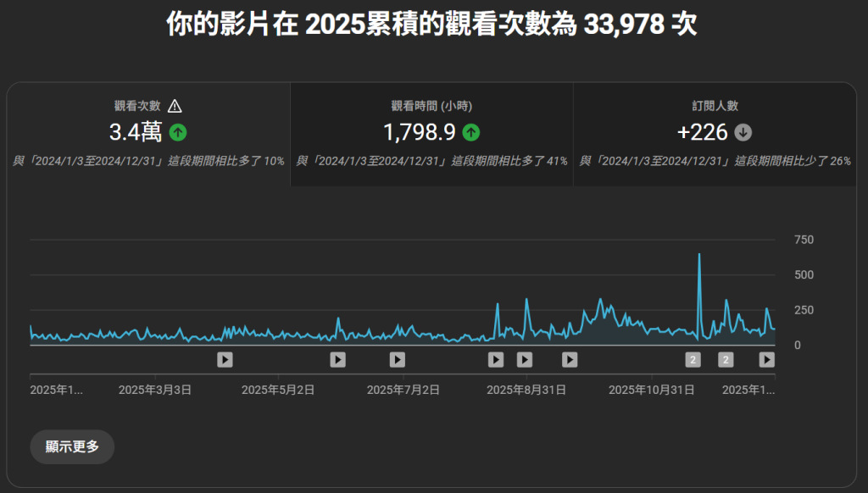Click the warning triangle beside 觀看次數
868x493 pixels.
175,105
